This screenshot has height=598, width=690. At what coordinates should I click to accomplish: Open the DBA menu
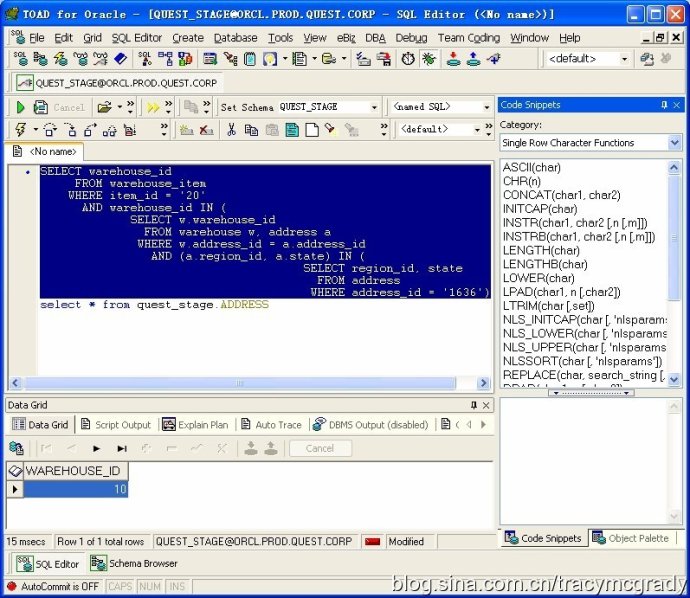(375, 38)
